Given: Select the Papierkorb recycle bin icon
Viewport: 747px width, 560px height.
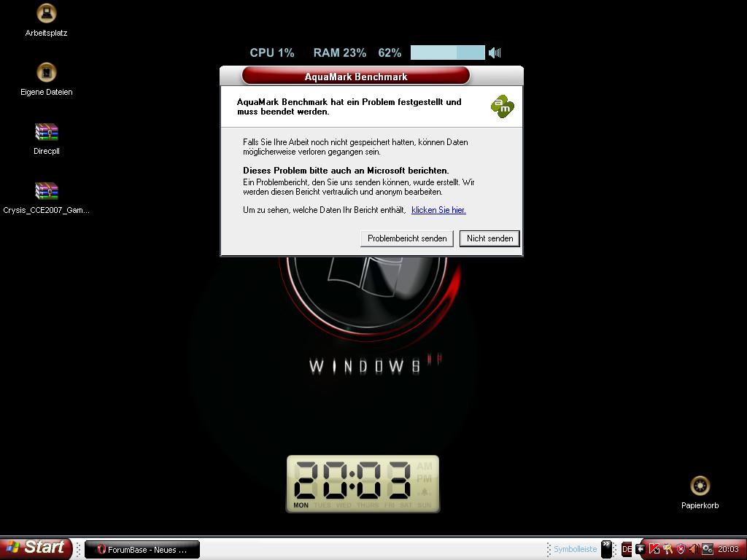Looking at the screenshot, I should point(700,492).
